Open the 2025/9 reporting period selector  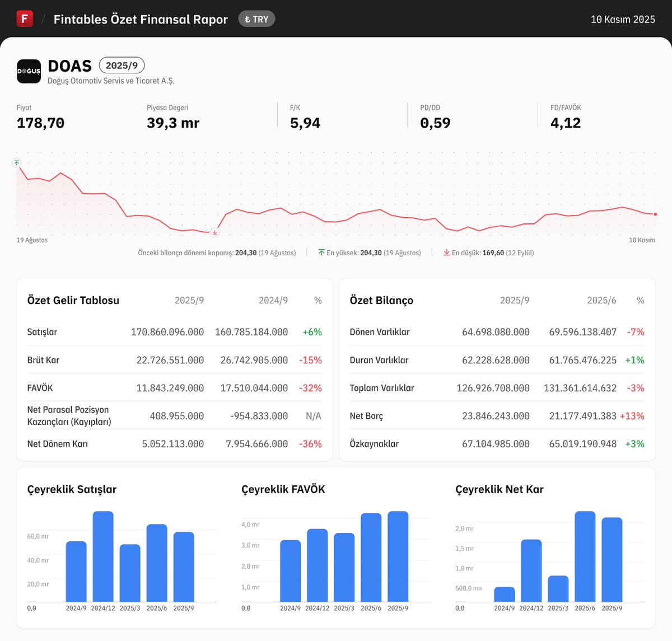(122, 65)
